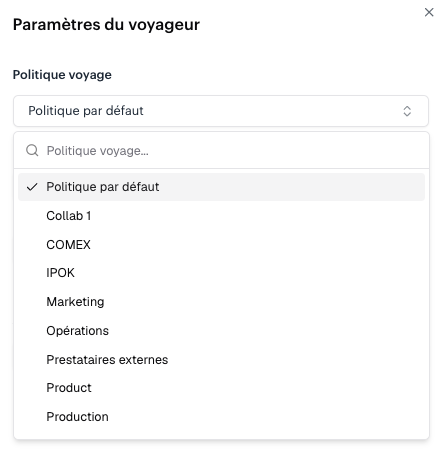Click the checkmark next to Politique par défaut
445x459 pixels.
32,187
